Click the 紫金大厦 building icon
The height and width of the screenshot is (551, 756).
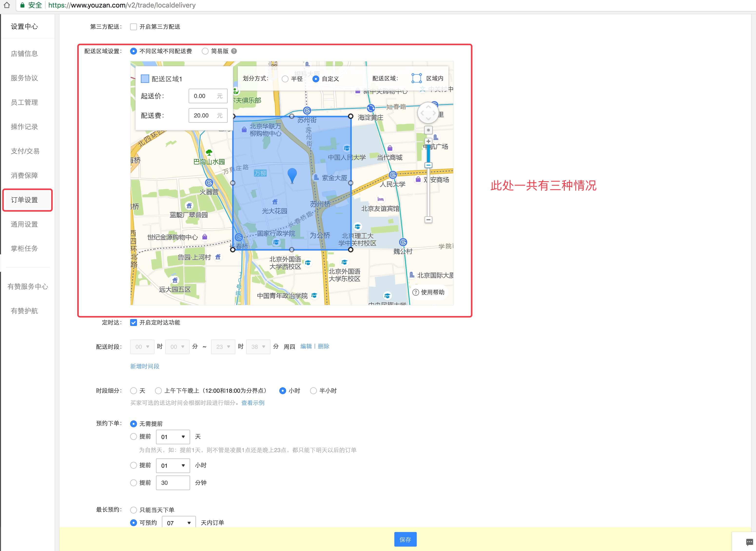pos(316,177)
